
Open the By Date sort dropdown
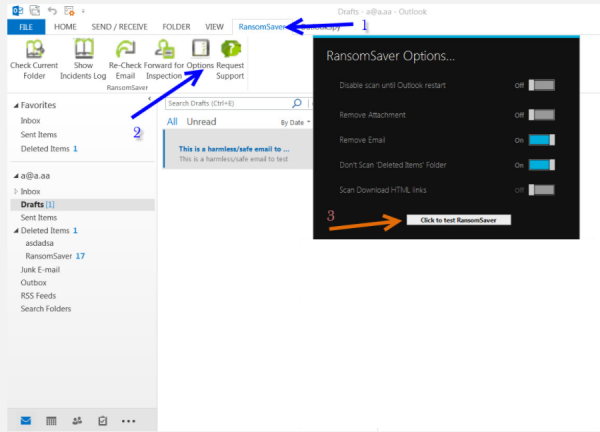[x=295, y=122]
